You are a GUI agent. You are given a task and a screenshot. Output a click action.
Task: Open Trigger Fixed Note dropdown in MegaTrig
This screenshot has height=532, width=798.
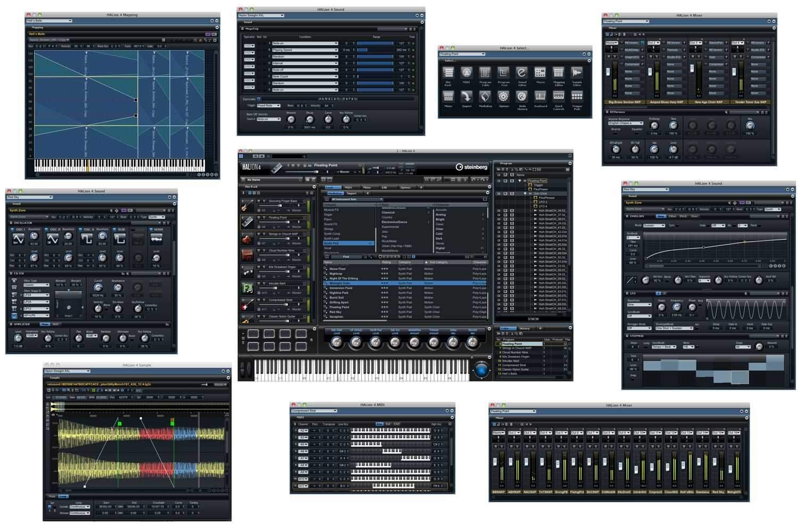tap(269, 105)
